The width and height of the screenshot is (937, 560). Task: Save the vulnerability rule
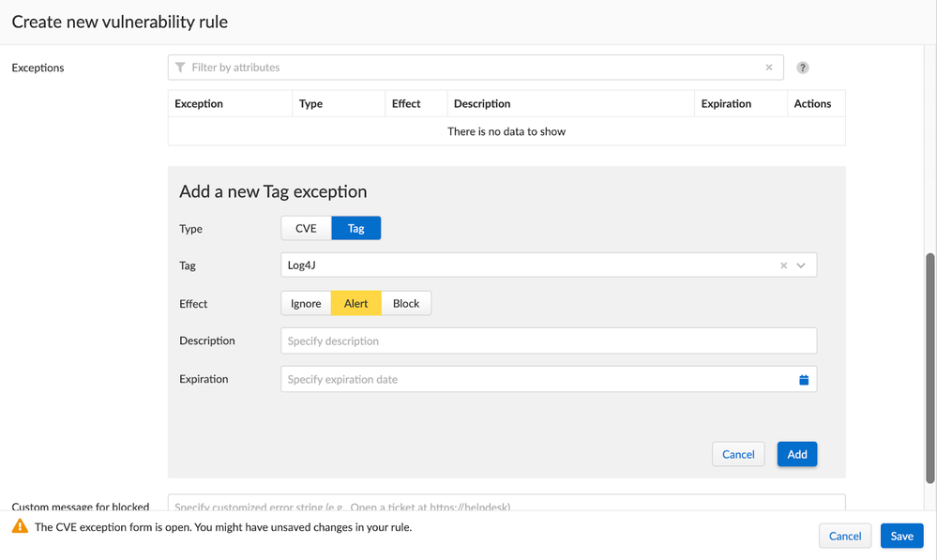click(x=901, y=537)
